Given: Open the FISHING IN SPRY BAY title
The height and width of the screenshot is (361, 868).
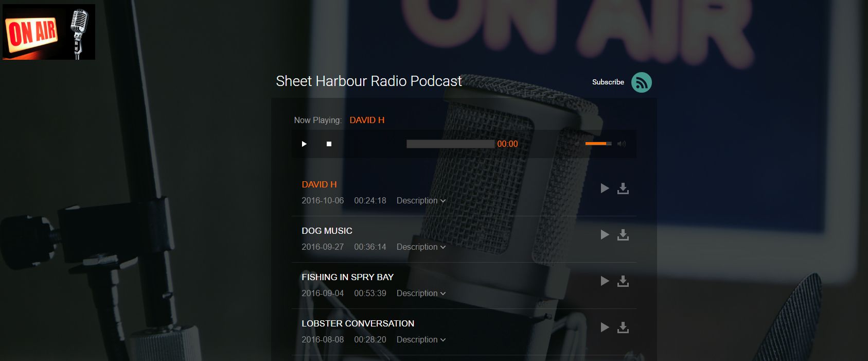Looking at the screenshot, I should (x=347, y=277).
